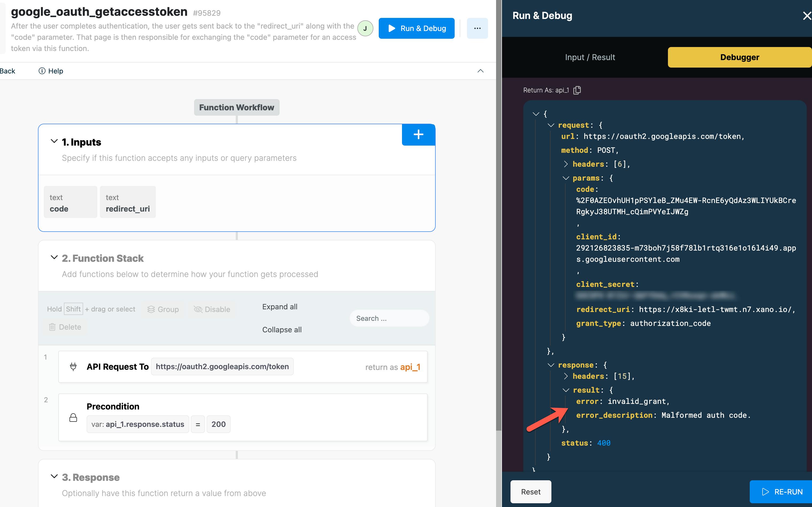This screenshot has height=507, width=812.
Task: Click the plus icon to add input
Action: tap(418, 135)
